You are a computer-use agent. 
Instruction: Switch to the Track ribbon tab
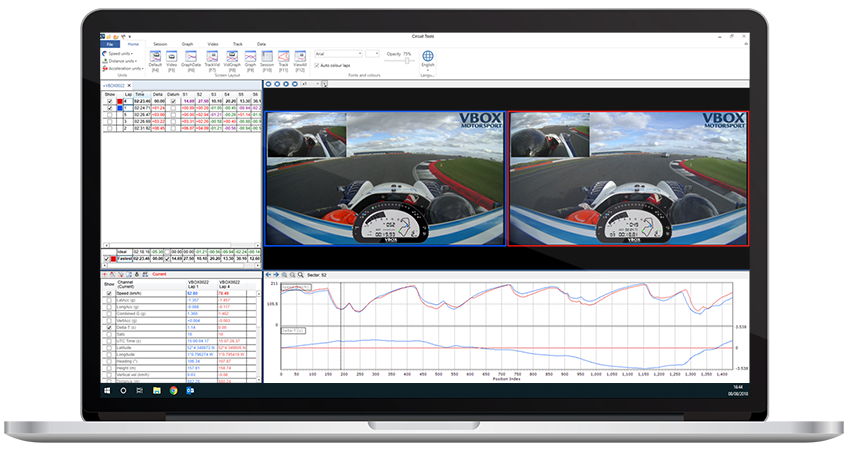click(x=237, y=44)
